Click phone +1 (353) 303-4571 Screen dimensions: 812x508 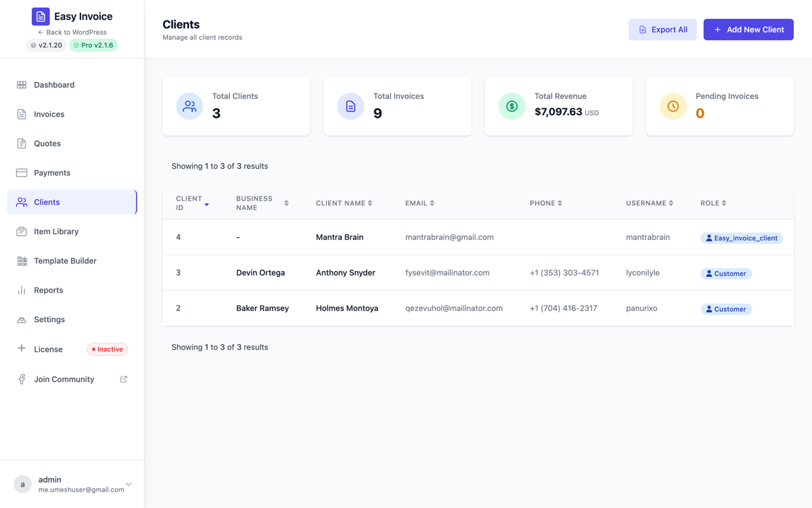coord(564,273)
